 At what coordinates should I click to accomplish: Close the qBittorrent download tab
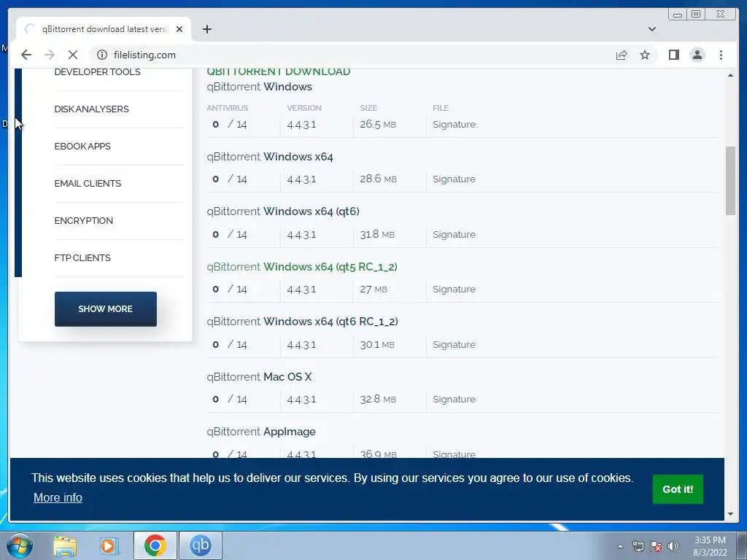click(x=179, y=29)
